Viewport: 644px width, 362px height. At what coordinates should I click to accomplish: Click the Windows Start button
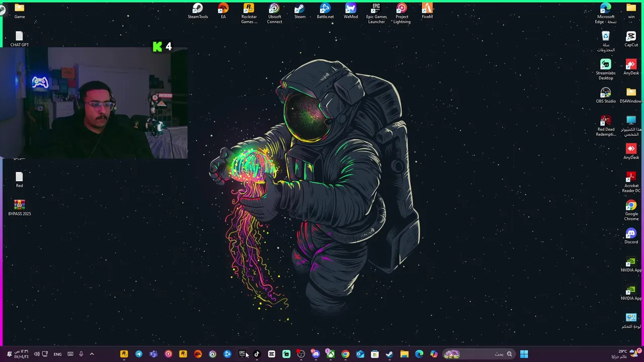[524, 354]
